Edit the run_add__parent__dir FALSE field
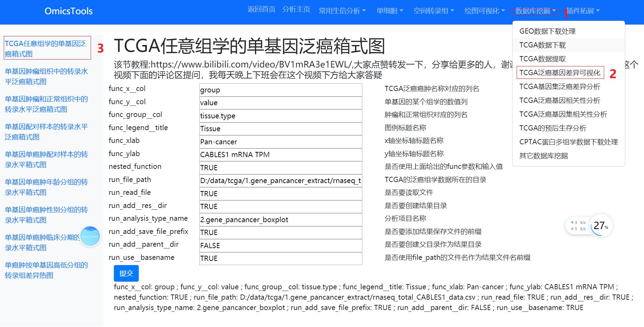 coord(280,246)
